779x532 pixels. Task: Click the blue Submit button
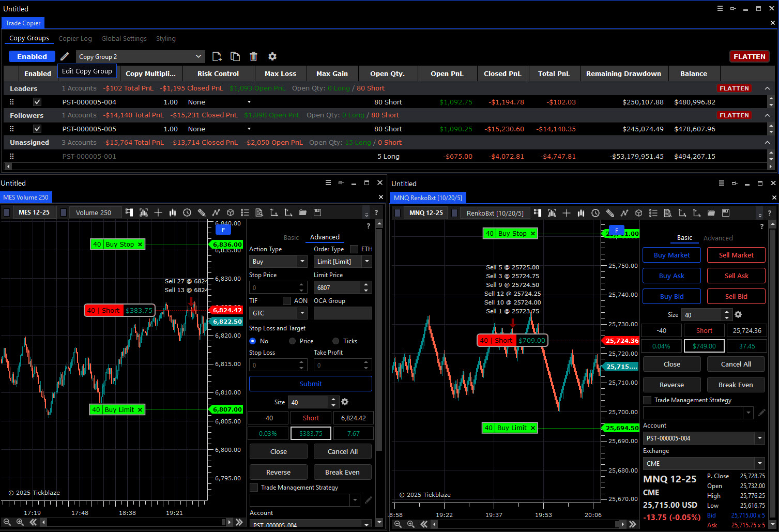point(310,384)
